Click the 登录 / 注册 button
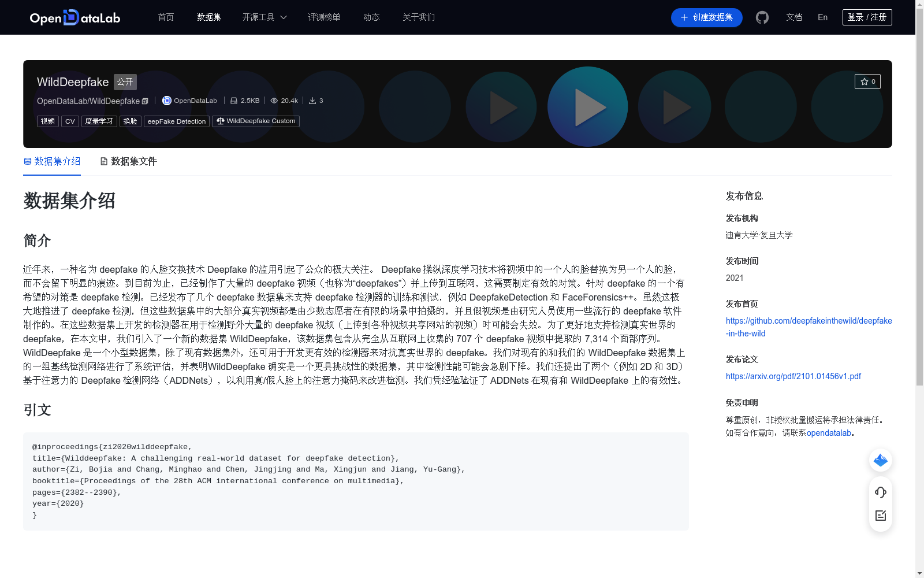 click(867, 17)
